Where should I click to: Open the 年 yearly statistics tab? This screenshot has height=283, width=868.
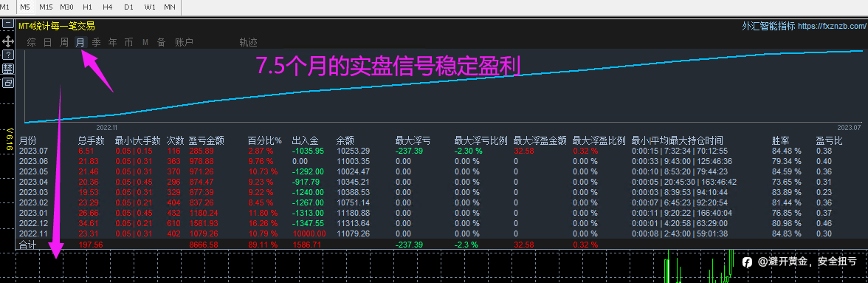coord(113,42)
